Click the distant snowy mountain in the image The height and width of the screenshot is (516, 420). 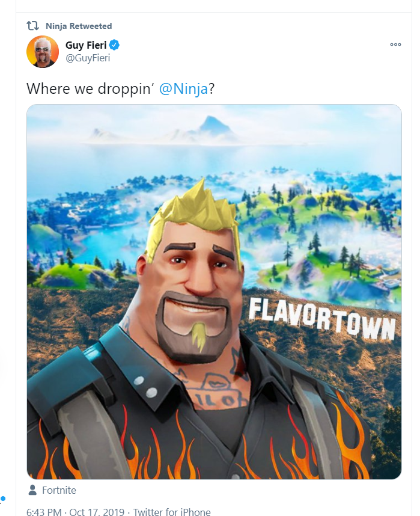coord(214,127)
